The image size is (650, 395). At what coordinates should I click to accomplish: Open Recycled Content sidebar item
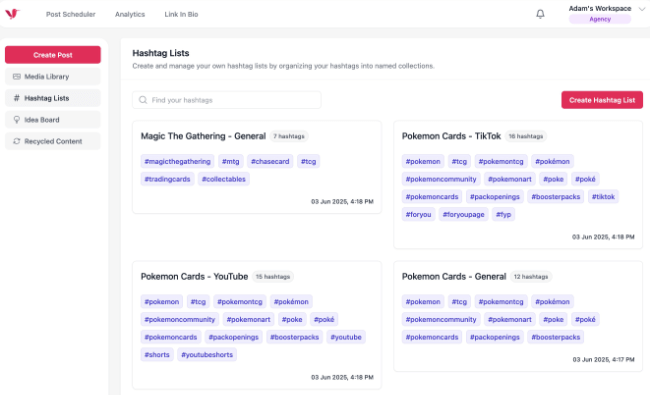click(53, 141)
